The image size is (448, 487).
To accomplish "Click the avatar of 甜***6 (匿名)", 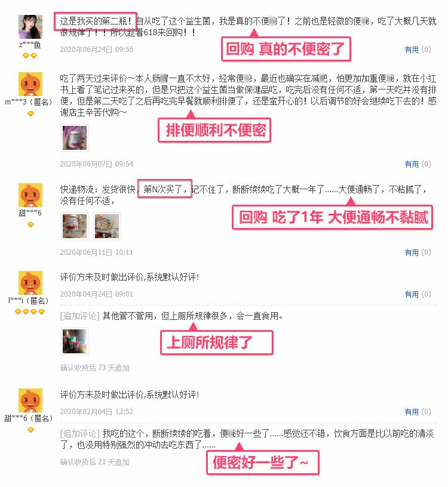I will [30, 400].
